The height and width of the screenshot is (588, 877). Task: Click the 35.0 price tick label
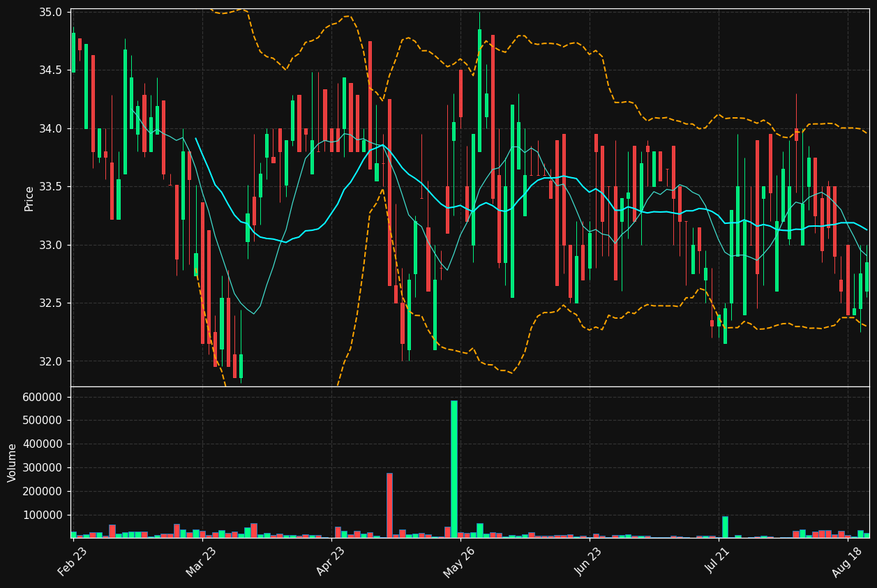click(x=52, y=13)
